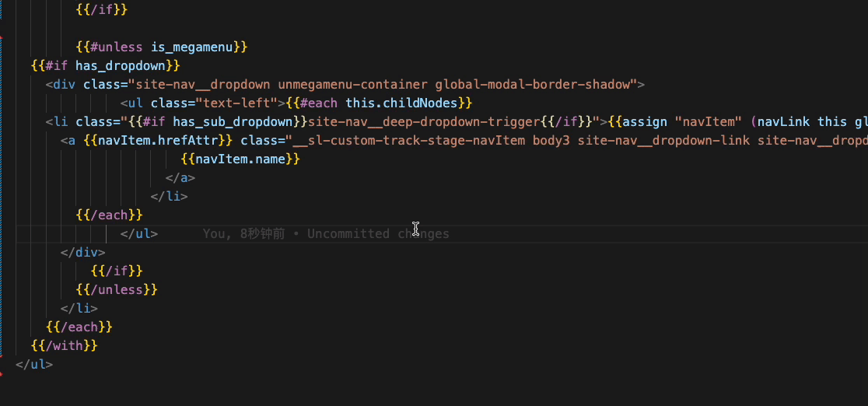
Task: Click the {{navItem.hrefAttr}} expression in the anchor tag
Action: pos(158,141)
